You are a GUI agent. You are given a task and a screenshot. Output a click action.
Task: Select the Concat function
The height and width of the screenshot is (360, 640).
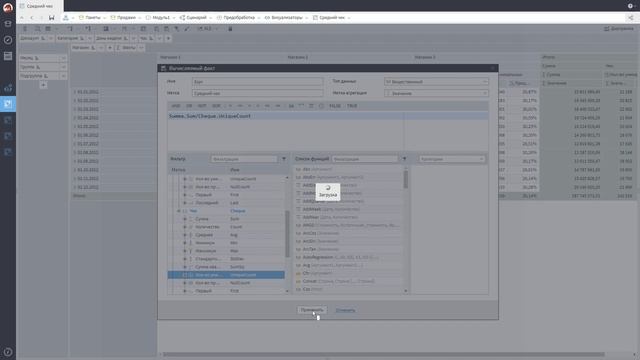(349, 281)
